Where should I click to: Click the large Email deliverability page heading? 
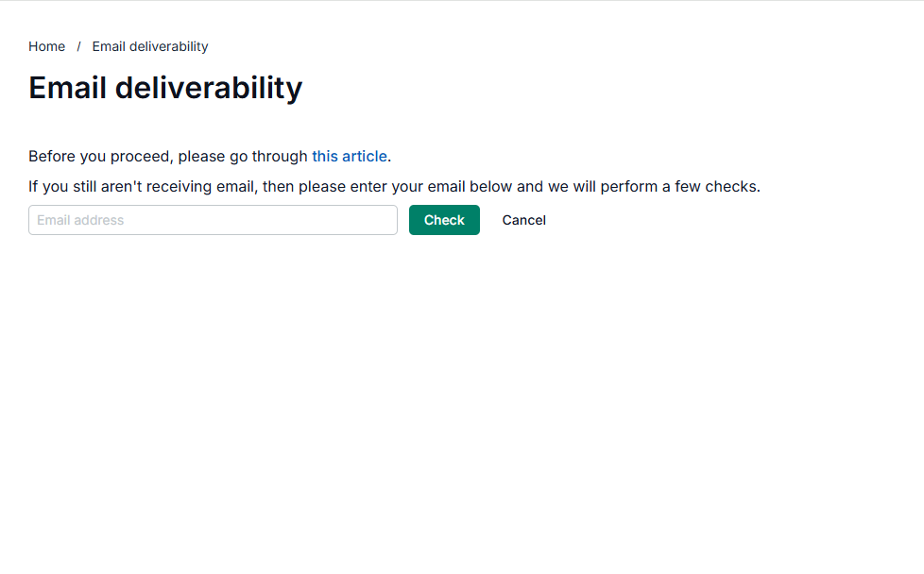[165, 88]
